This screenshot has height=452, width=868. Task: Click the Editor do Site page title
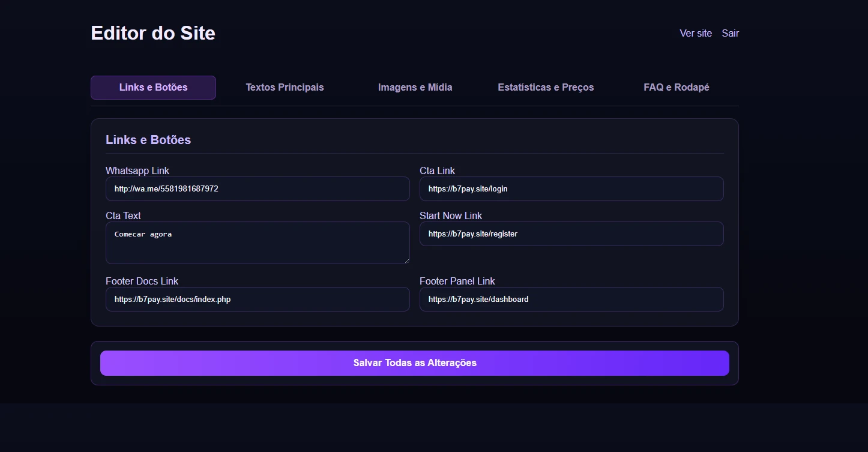click(153, 33)
